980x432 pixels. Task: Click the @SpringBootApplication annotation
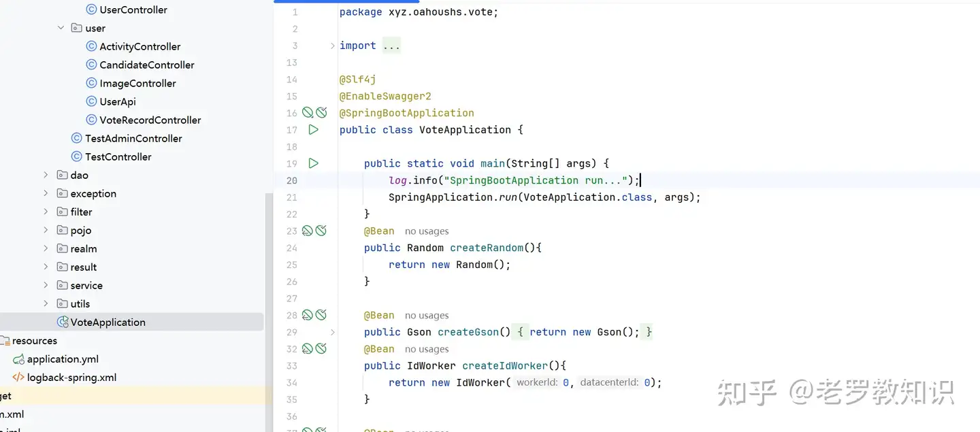[x=407, y=113]
